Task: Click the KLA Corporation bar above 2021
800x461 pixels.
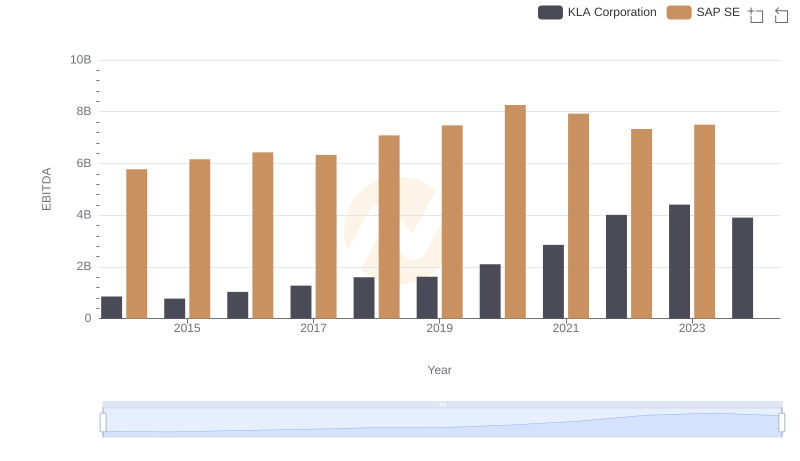Action: coord(554,281)
